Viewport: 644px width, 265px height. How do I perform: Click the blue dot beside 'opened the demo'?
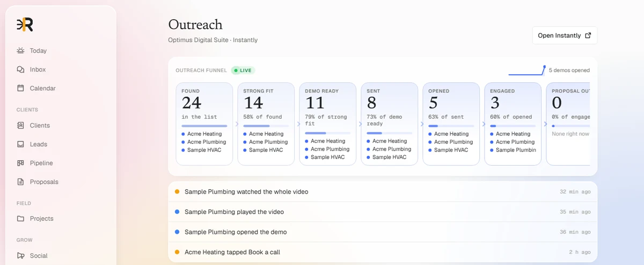[x=177, y=232]
